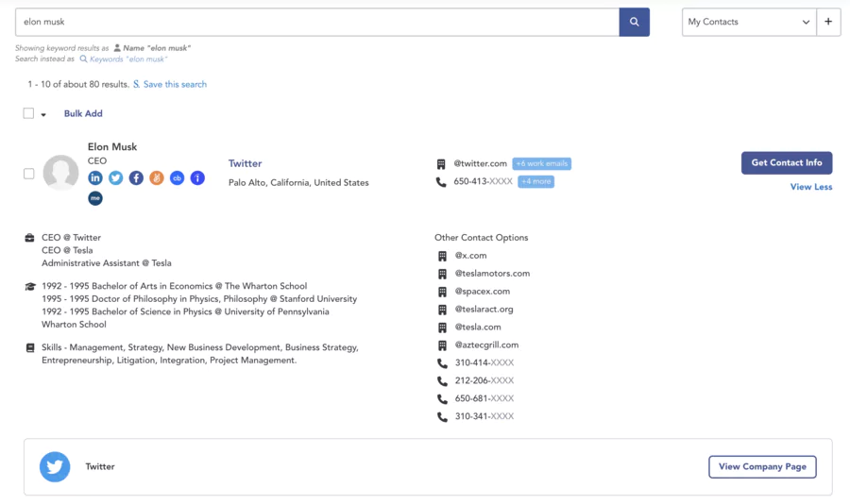Viewport: 850px width, 504px height.
Task: Click Elon Musk's avatar placeholder
Action: pos(60,173)
